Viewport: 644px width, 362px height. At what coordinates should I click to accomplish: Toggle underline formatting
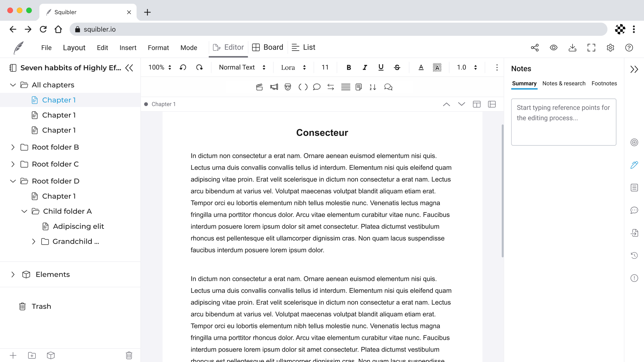coord(381,67)
